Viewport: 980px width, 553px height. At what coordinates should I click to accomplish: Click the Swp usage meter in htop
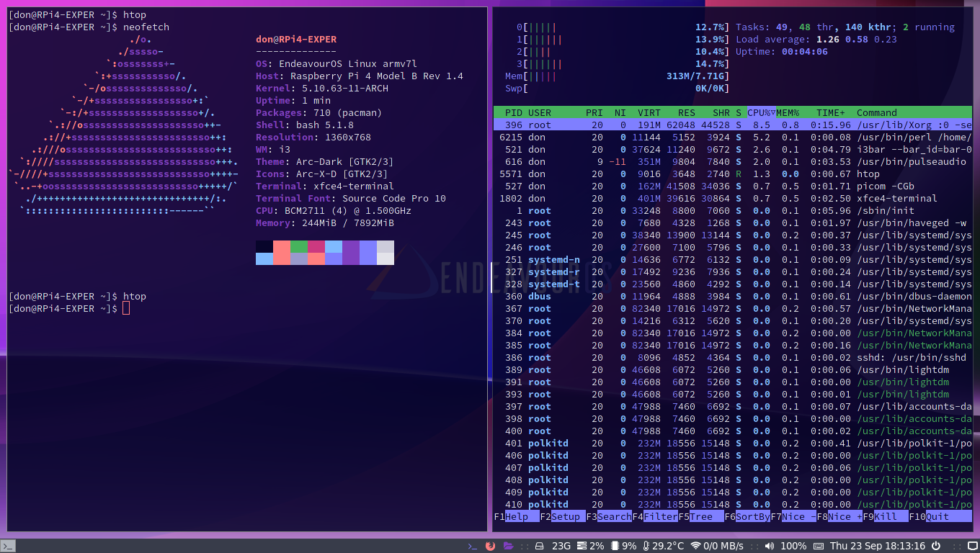pos(618,88)
